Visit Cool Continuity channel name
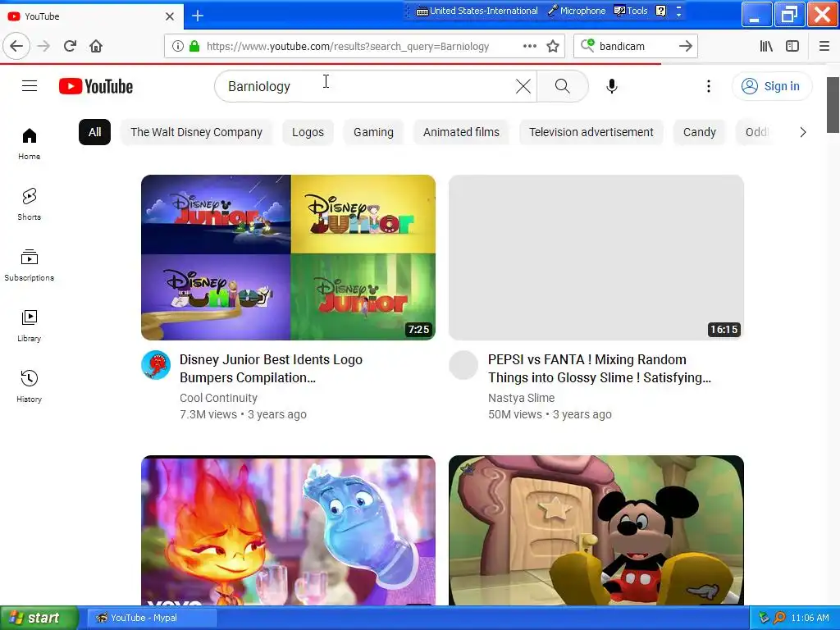840x630 pixels. tap(218, 398)
